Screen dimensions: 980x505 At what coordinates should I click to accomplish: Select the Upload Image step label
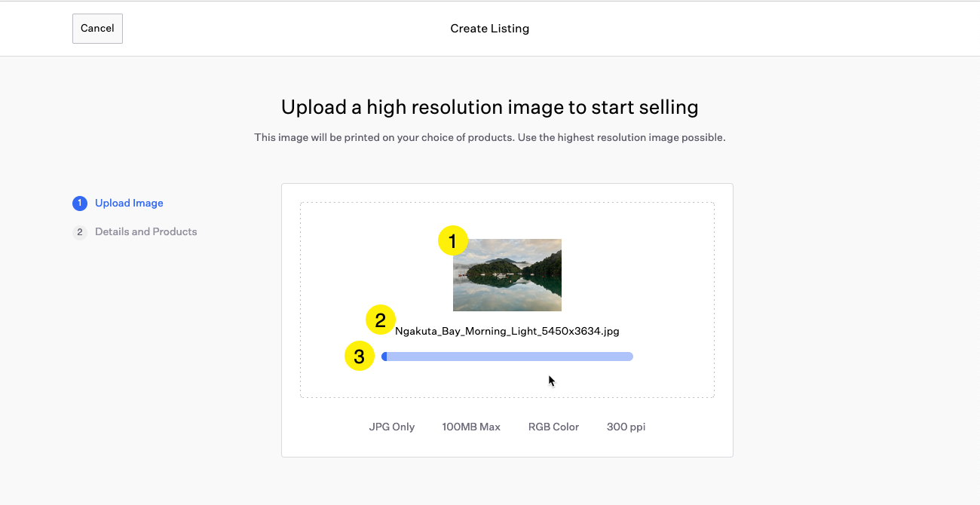129,204
